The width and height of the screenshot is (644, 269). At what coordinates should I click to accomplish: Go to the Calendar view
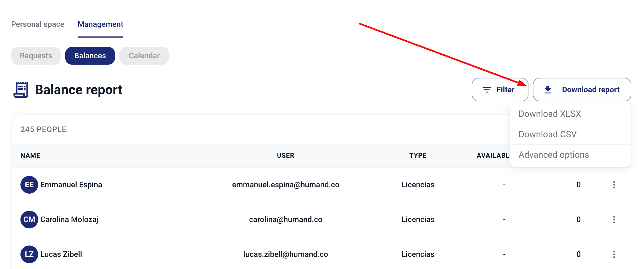point(144,56)
